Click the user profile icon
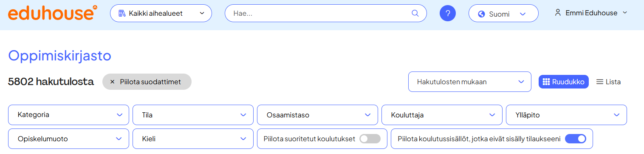 [x=558, y=13]
